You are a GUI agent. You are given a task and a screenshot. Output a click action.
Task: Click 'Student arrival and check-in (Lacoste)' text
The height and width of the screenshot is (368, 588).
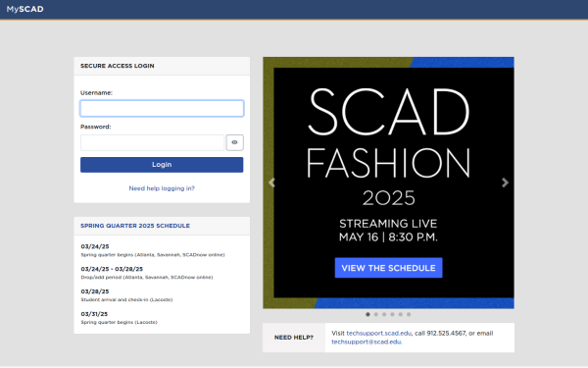(x=126, y=299)
